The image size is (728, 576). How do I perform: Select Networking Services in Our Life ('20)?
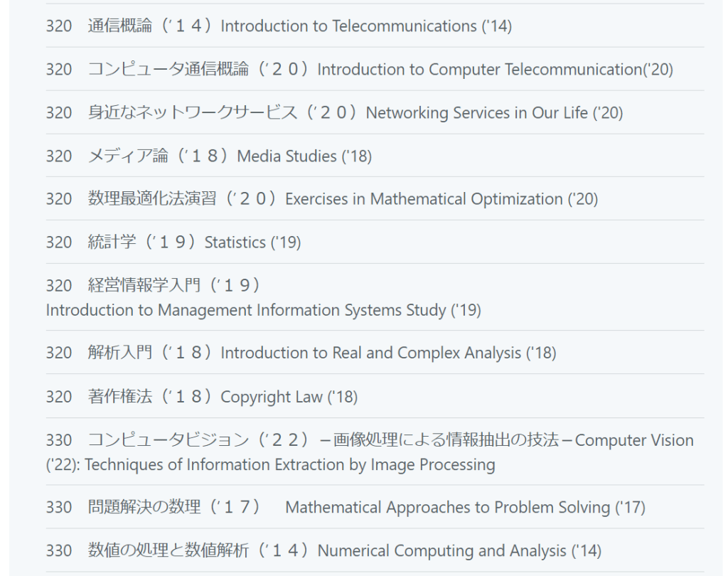(494, 113)
